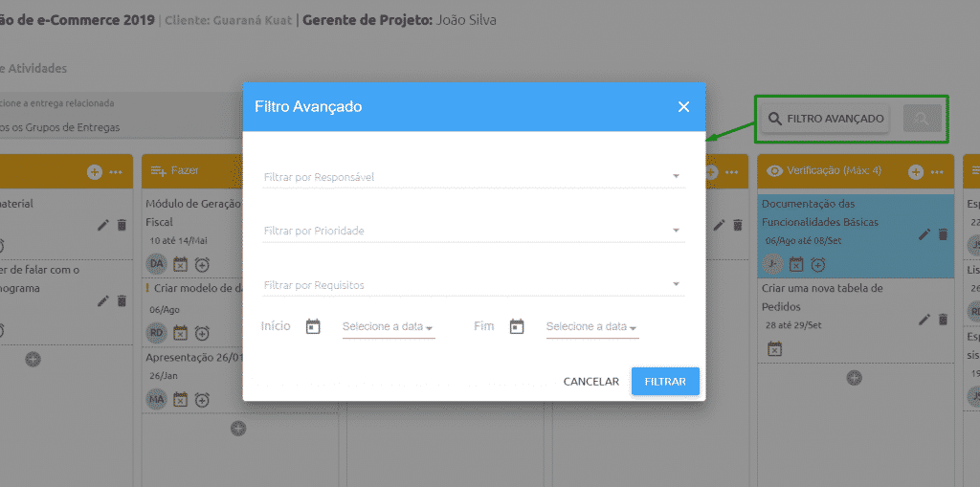Click the alarm icon on the Apresentação card

click(x=202, y=399)
